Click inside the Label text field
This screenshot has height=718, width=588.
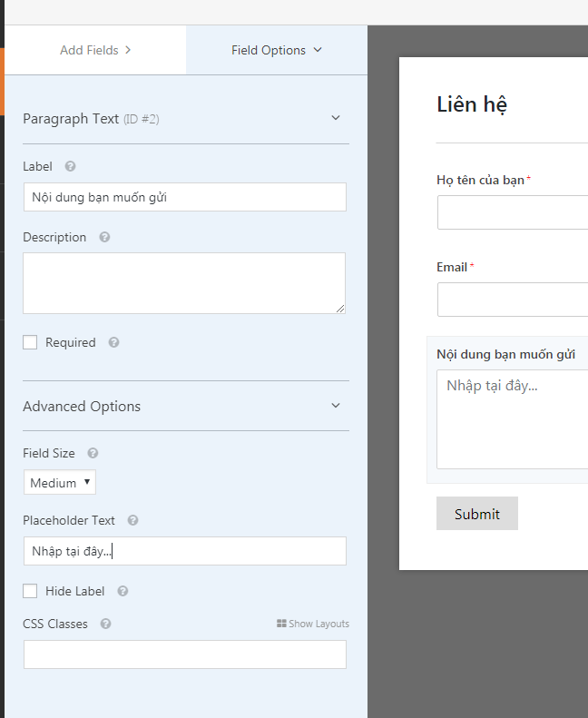click(x=184, y=197)
